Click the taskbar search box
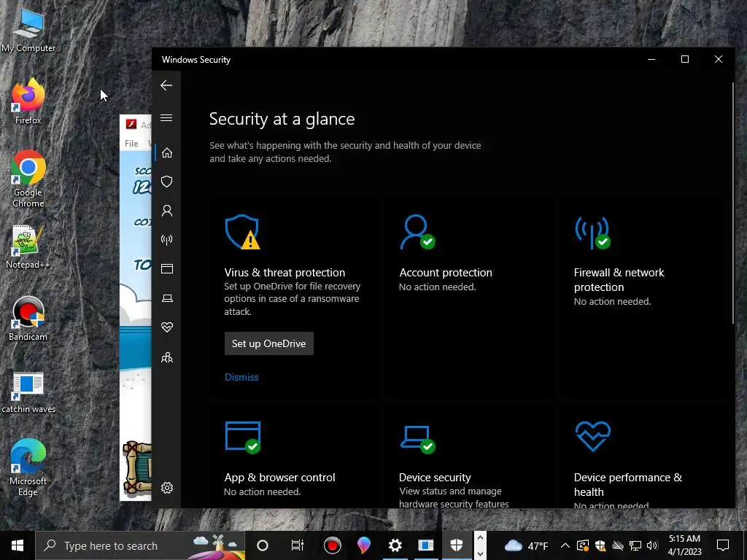Viewport: 747px width, 560px height. (x=140, y=545)
